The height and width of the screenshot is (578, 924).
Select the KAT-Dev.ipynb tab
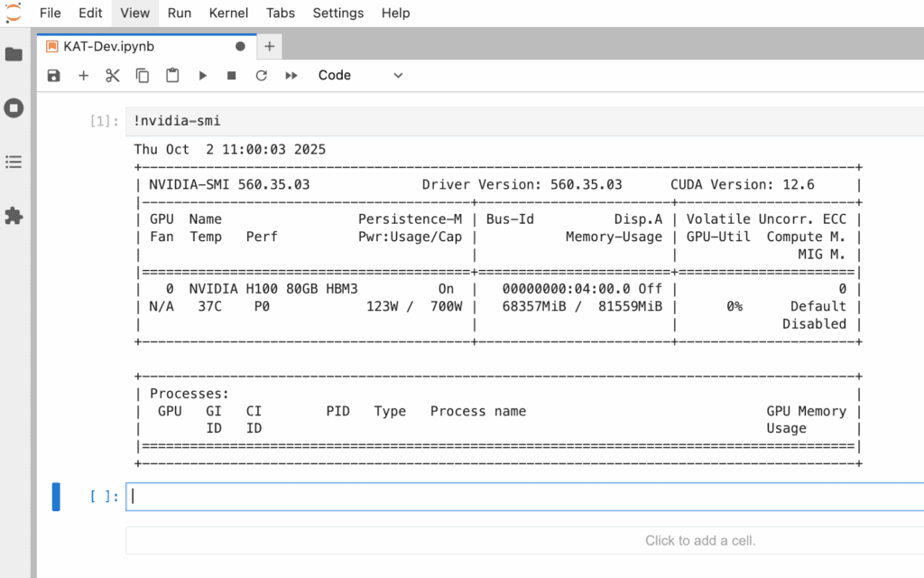[x=135, y=46]
